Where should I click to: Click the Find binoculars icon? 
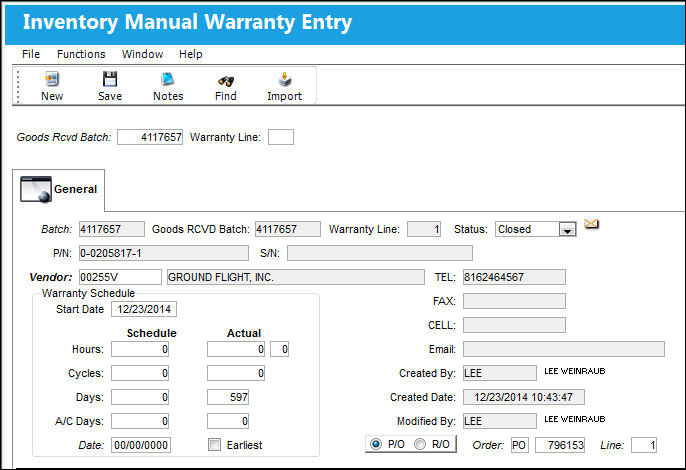coord(226,81)
